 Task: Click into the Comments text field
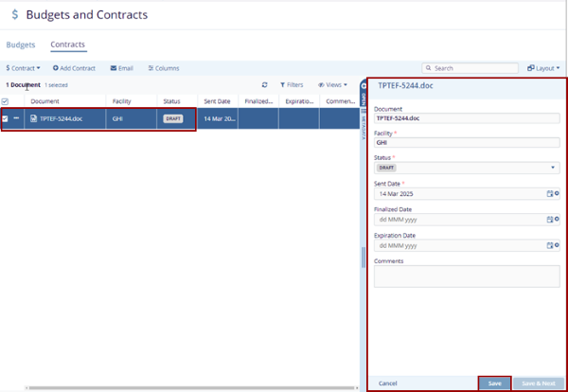pyautogui.click(x=467, y=276)
